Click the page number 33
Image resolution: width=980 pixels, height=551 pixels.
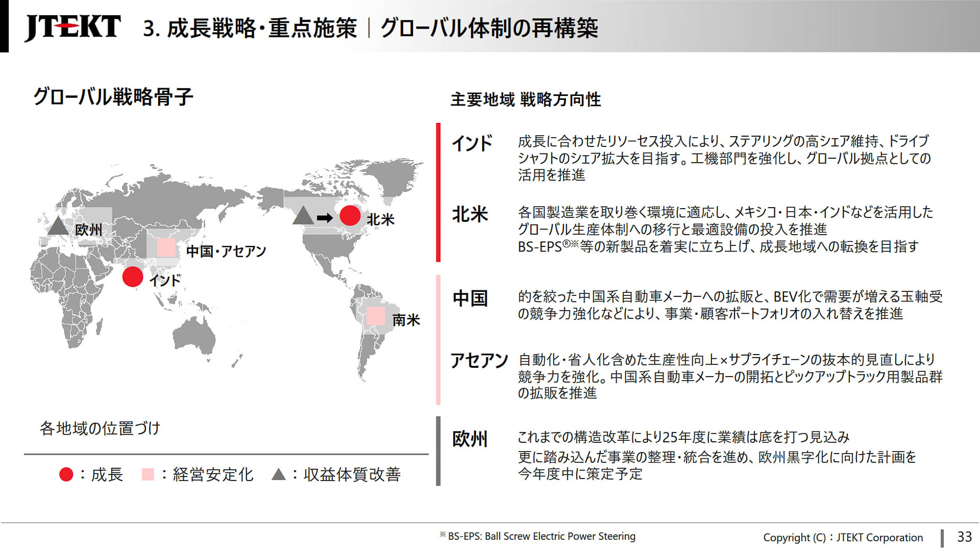pyautogui.click(x=964, y=537)
